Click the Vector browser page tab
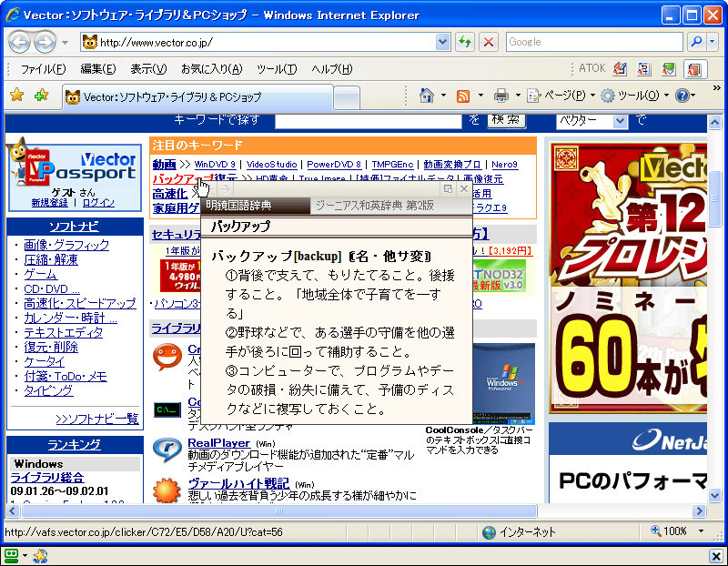The width and height of the screenshot is (728, 566). click(198, 97)
